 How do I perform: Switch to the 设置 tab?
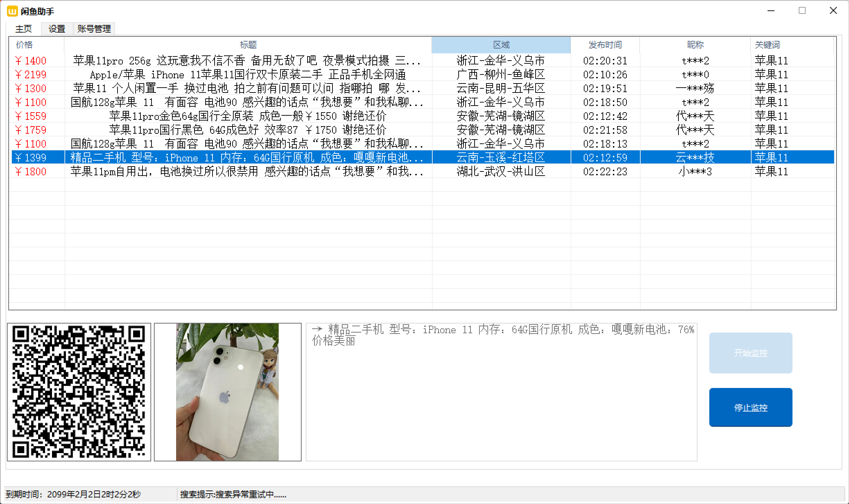point(57,29)
